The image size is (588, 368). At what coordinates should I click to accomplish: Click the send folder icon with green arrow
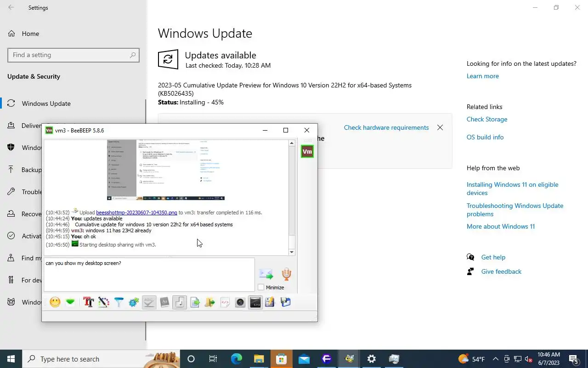pyautogui.click(x=210, y=302)
